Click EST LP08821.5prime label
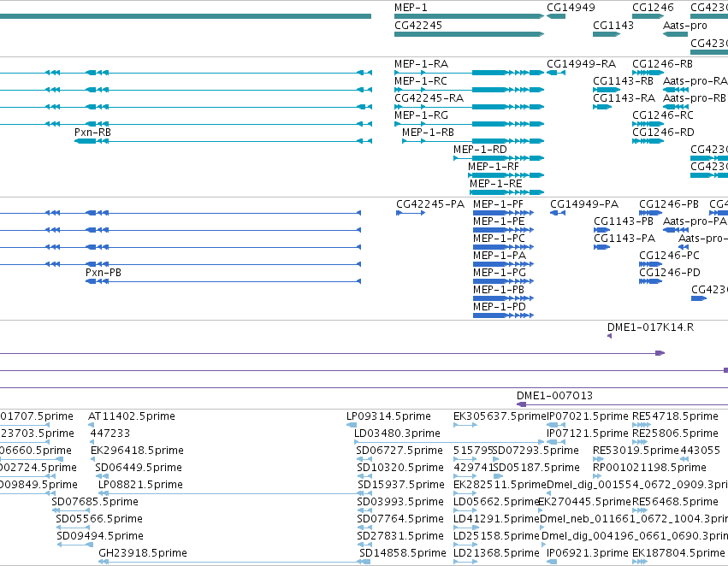 [140, 486]
